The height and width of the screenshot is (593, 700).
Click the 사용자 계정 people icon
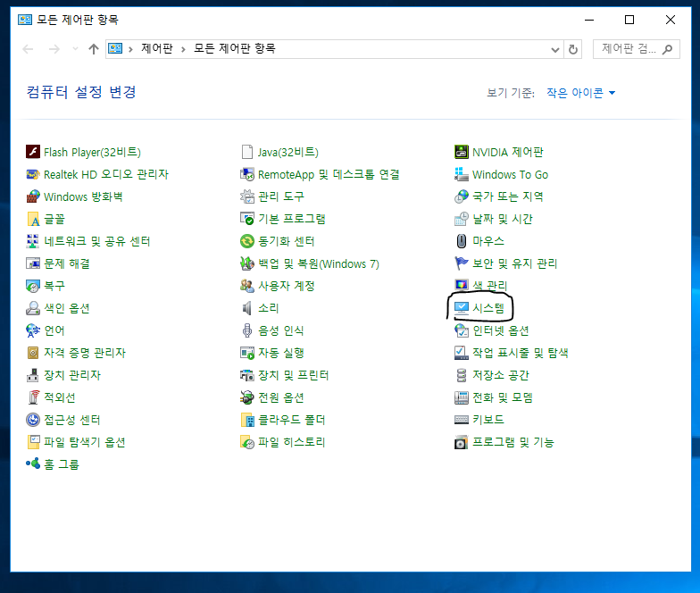(x=246, y=286)
